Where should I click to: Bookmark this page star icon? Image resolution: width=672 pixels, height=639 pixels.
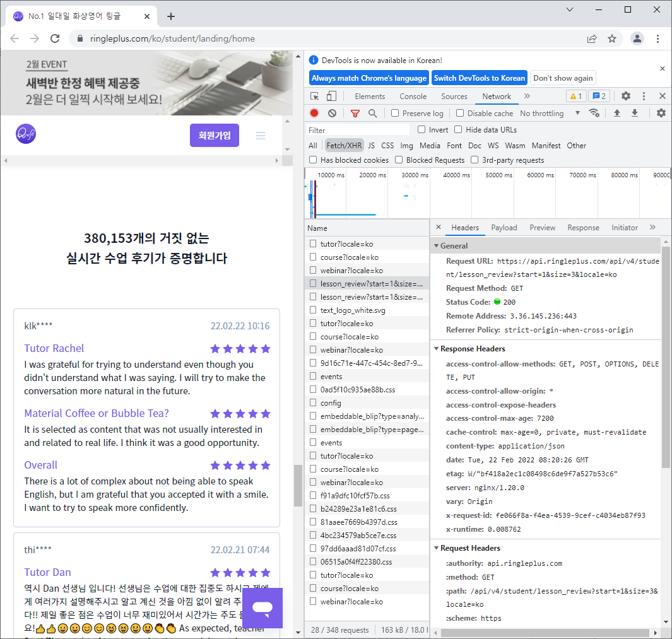612,38
